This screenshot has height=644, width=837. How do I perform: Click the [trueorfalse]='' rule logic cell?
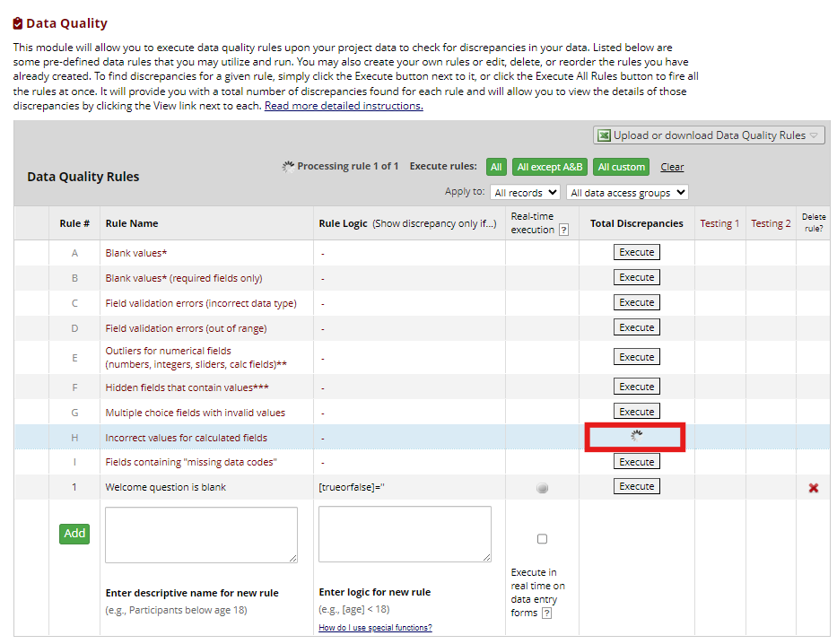pos(352,487)
